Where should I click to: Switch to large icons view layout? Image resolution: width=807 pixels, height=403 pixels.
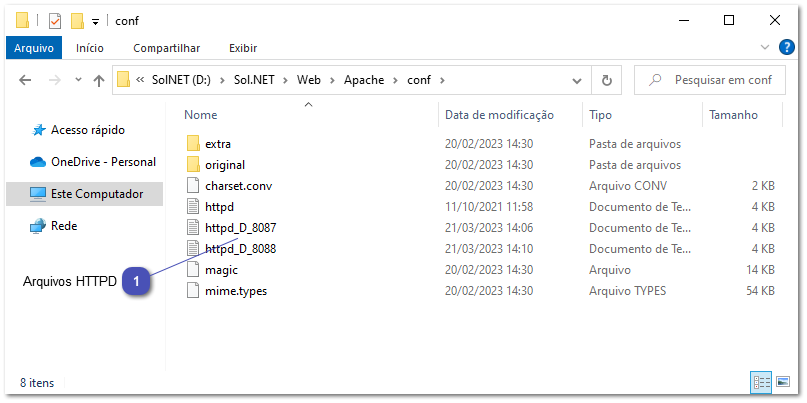tap(783, 381)
